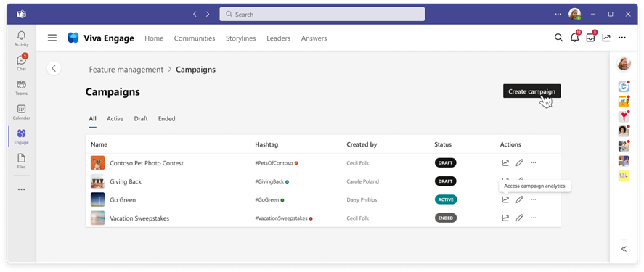Click Feature management breadcrumb

126,70
